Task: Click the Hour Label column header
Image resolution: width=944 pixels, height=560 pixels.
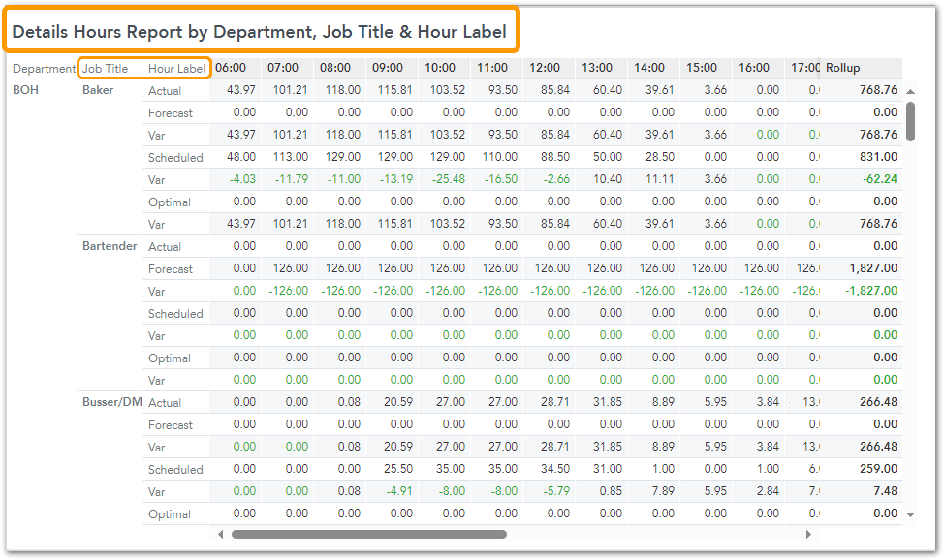Action: [x=176, y=69]
